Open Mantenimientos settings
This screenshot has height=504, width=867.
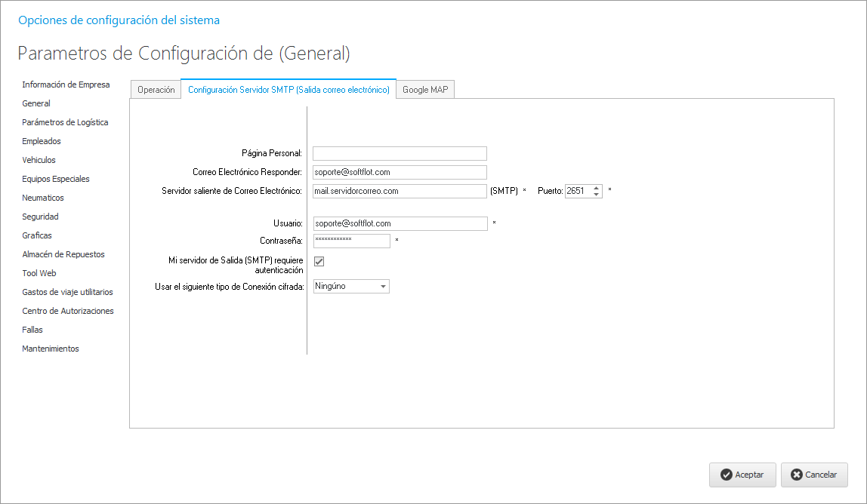tap(51, 349)
